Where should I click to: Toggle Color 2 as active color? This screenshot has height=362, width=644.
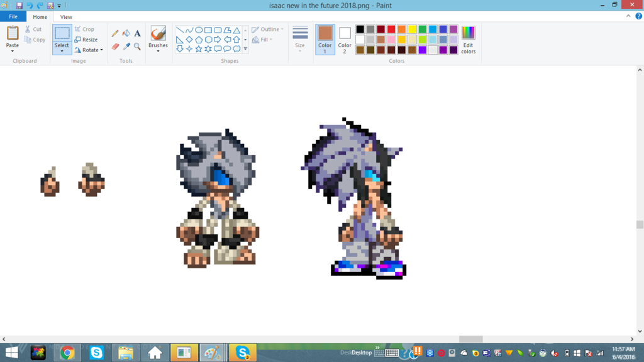(345, 39)
